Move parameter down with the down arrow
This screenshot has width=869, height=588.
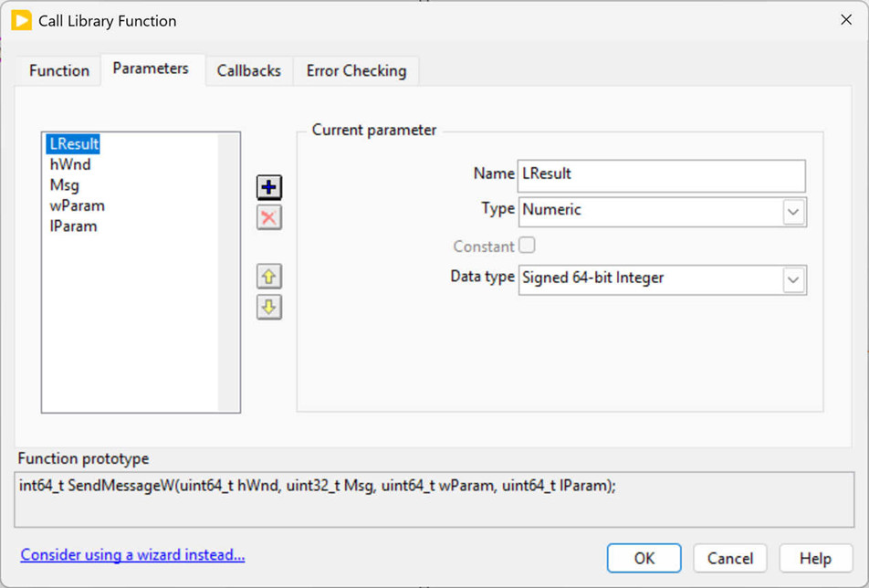tap(268, 307)
